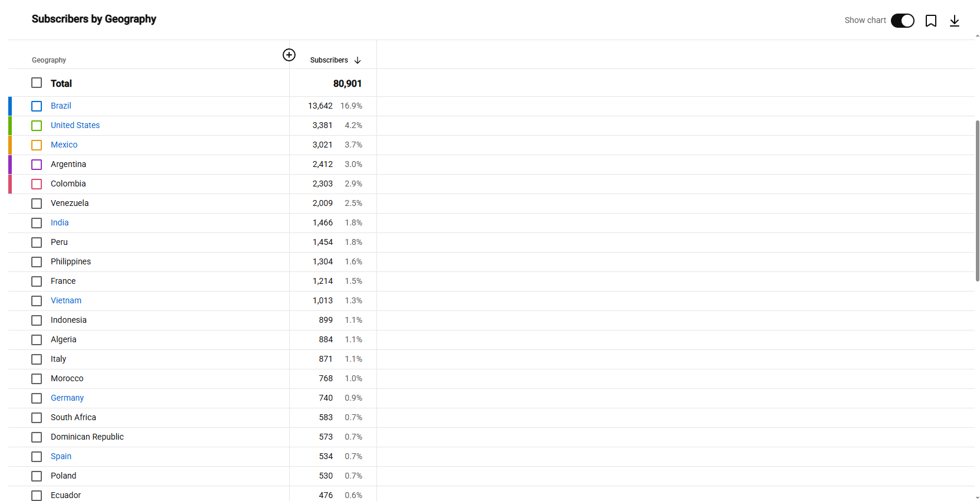Click Colombia's pink color checkbox

37,184
